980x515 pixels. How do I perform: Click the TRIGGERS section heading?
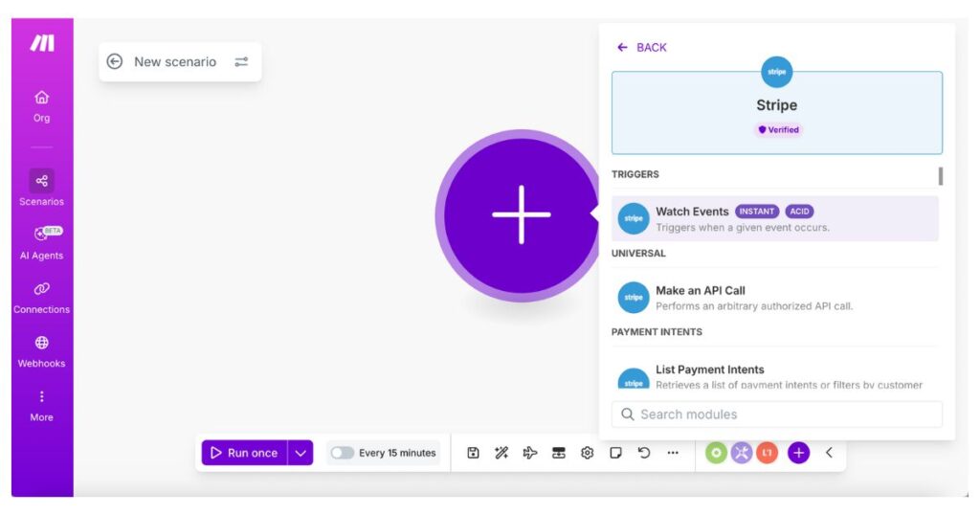coord(635,174)
